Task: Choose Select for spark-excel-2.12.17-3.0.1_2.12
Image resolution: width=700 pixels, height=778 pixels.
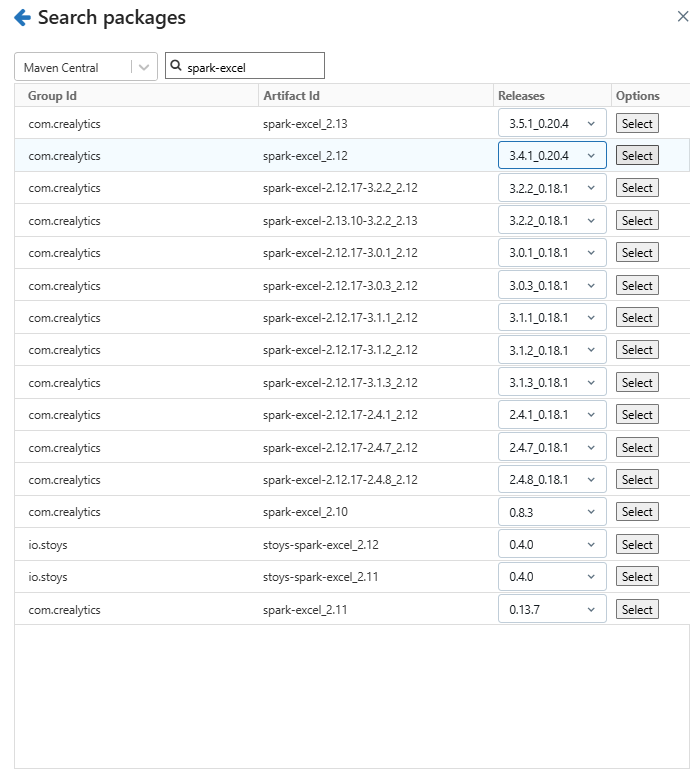Action: [x=637, y=253]
